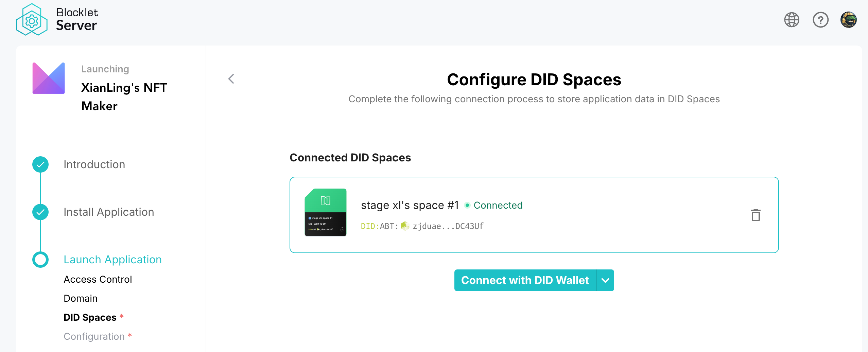
Task: Open the DID Spaces sub-step
Action: click(90, 317)
